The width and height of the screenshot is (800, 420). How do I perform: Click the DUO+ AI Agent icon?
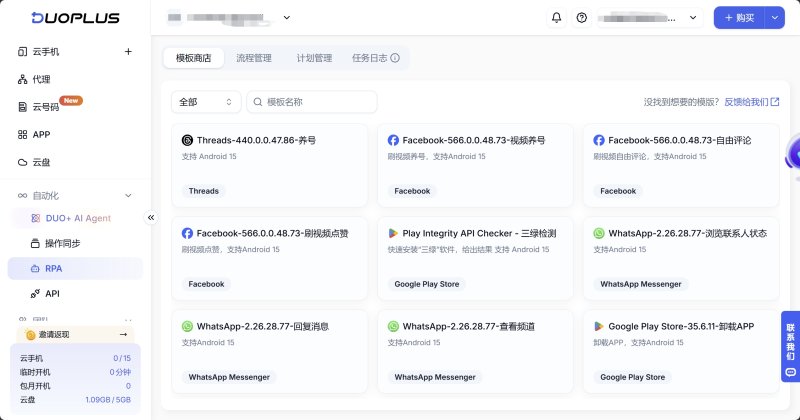click(x=35, y=218)
